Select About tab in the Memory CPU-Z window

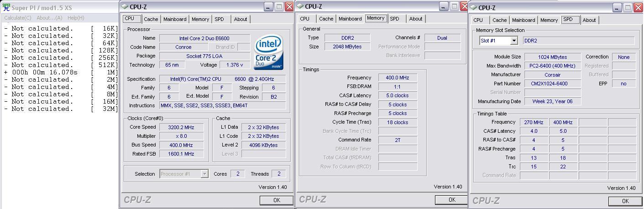416,19
